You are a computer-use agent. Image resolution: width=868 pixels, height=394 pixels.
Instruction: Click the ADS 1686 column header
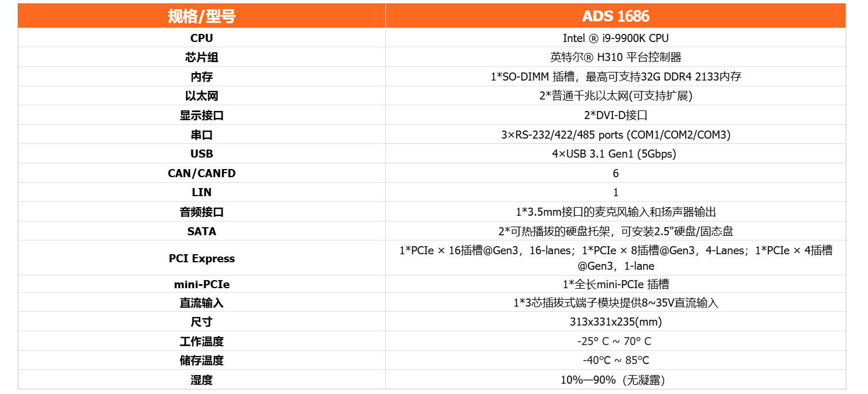(x=615, y=16)
